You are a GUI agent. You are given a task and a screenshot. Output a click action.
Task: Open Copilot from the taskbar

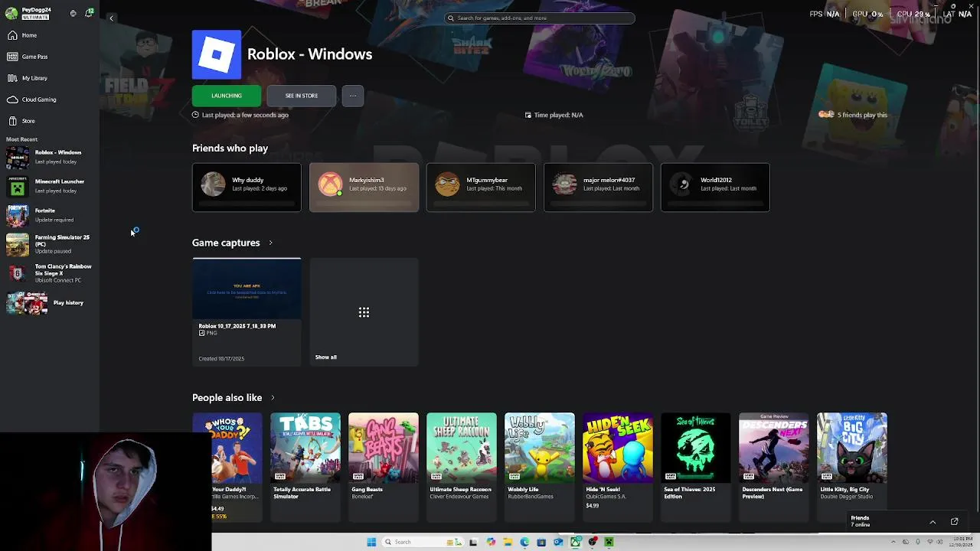(x=491, y=542)
